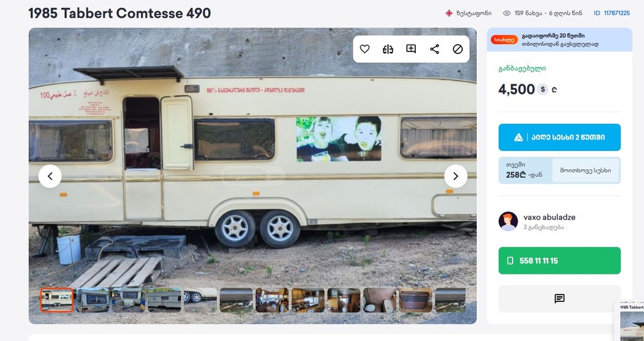Click the red-badged 20-minute transfer promo banner
This screenshot has height=341, width=644.
559,40
